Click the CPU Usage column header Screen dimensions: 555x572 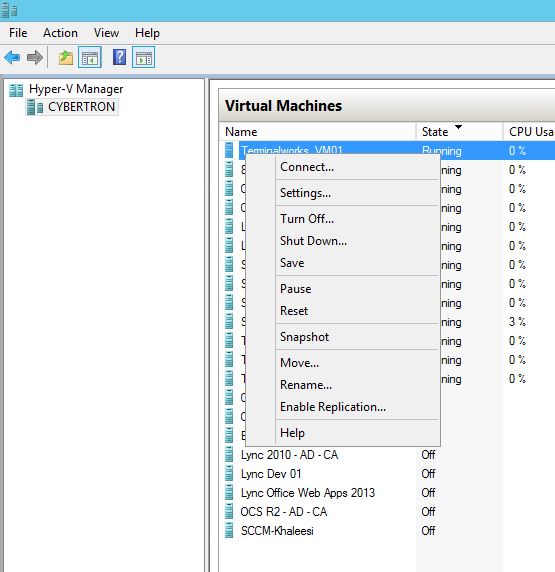point(529,132)
